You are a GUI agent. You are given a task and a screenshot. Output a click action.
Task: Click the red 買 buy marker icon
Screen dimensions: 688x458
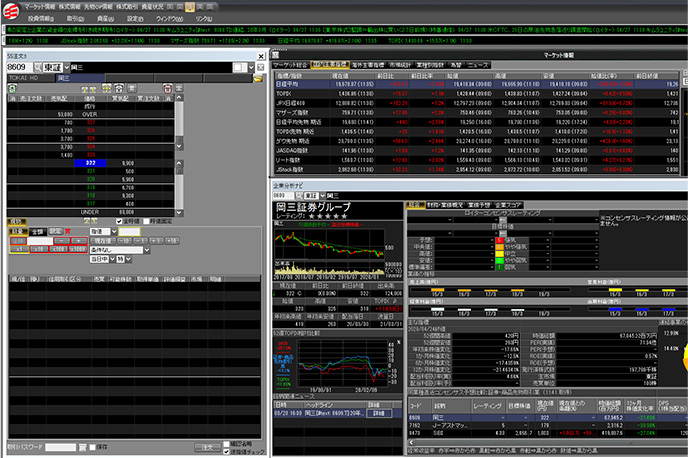point(68,231)
